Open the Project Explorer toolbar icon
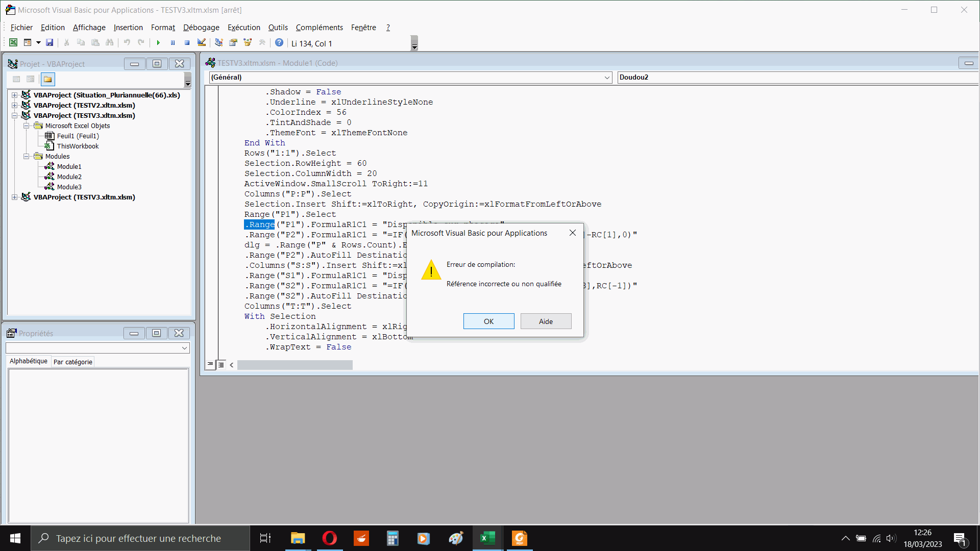Screen dimensions: 980x551 [x=219, y=43]
